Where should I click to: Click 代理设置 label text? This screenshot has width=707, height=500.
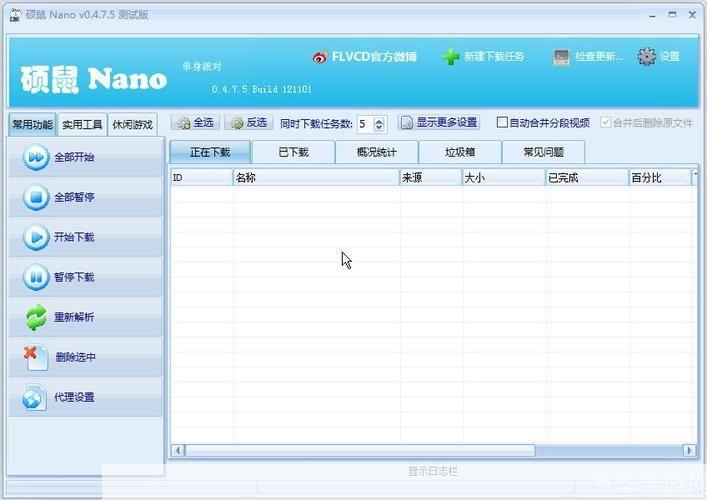[x=74, y=397]
